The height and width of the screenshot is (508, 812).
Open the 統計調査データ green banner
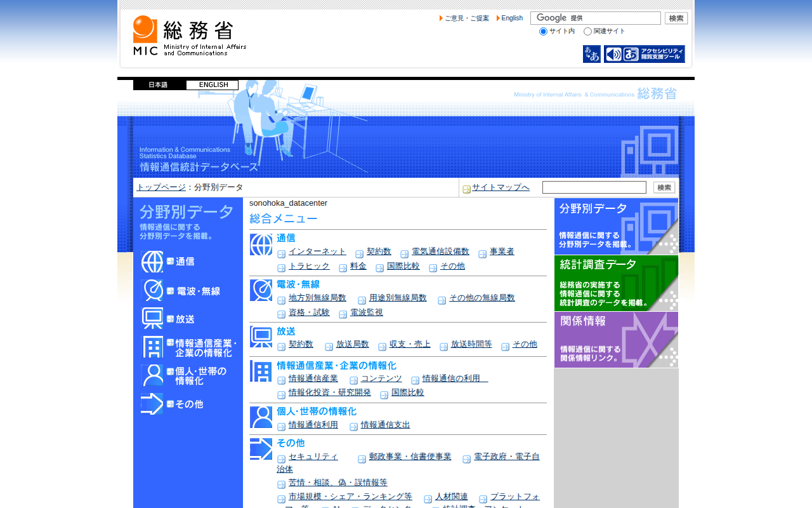[616, 283]
